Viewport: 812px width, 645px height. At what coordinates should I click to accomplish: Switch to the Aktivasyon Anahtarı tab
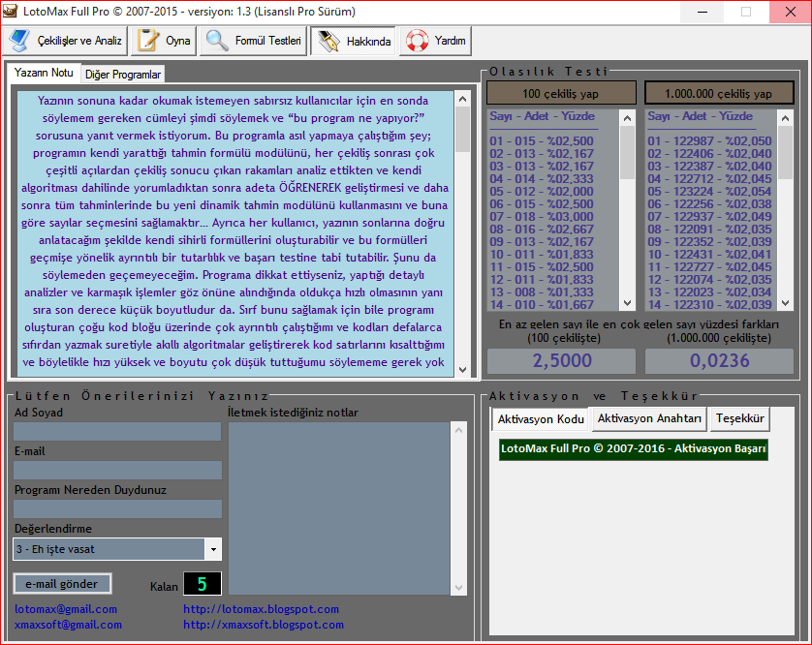tap(649, 418)
